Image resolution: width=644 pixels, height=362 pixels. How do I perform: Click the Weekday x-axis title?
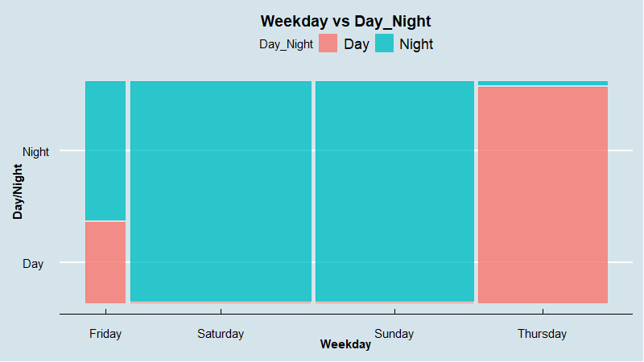[x=345, y=345]
